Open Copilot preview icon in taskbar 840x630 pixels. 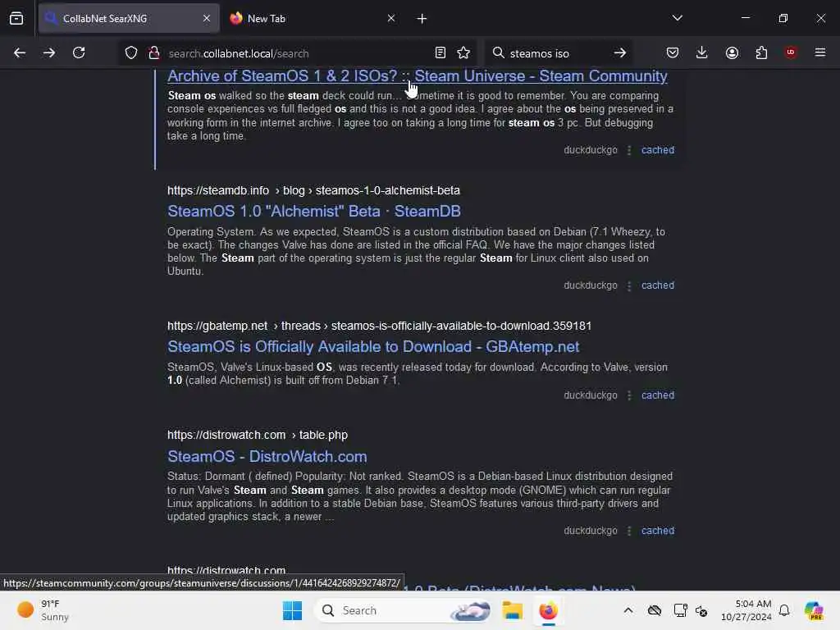(814, 610)
